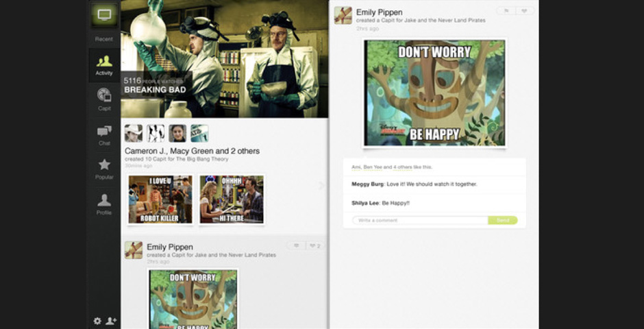Go to the Popular tab
Image resolution: width=644 pixels, height=329 pixels.
104,169
